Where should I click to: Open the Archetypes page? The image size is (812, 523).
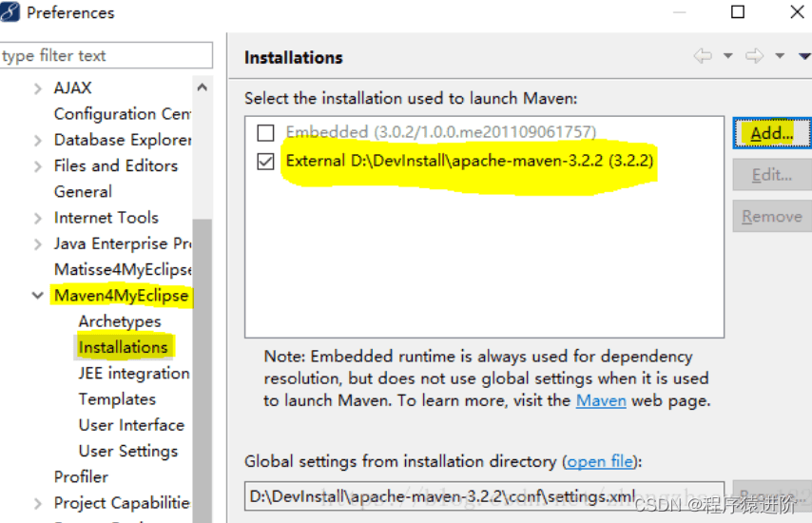click(x=120, y=321)
